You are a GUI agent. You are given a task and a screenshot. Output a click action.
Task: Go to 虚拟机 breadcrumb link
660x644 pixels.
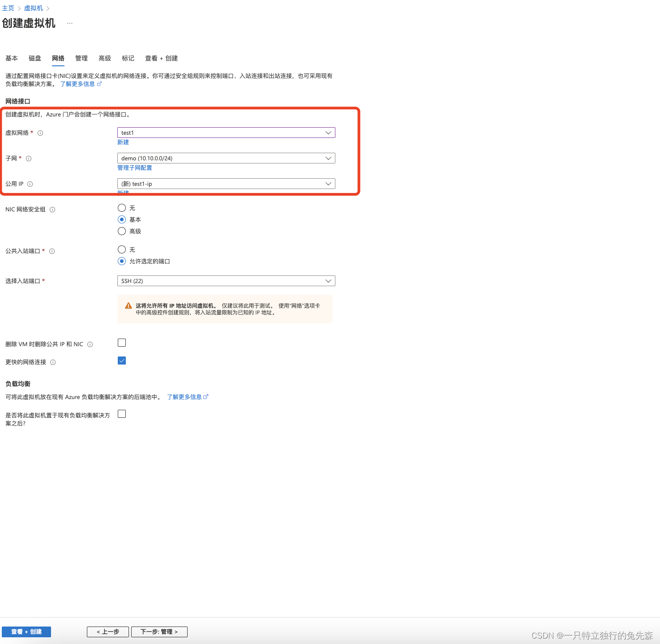coord(34,8)
